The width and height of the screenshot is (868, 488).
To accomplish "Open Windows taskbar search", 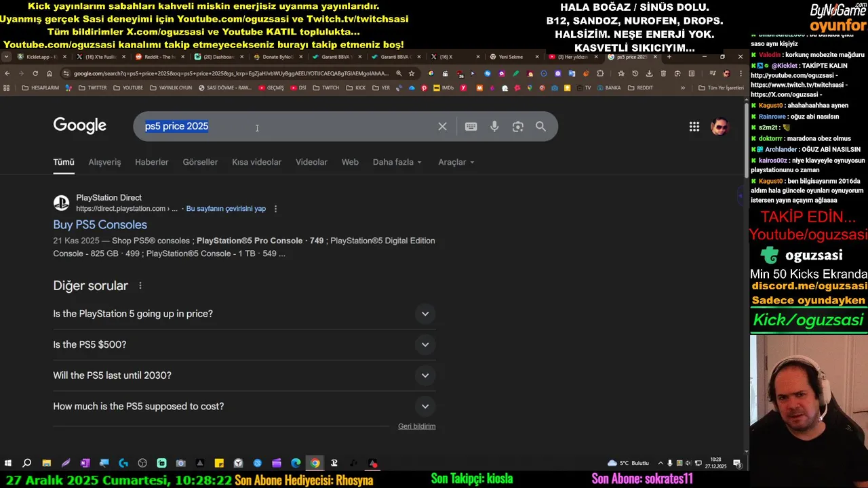I will tap(27, 464).
